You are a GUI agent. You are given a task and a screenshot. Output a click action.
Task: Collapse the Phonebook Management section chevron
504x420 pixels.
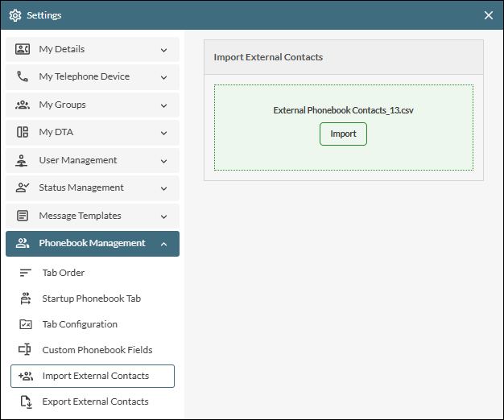[x=163, y=244]
